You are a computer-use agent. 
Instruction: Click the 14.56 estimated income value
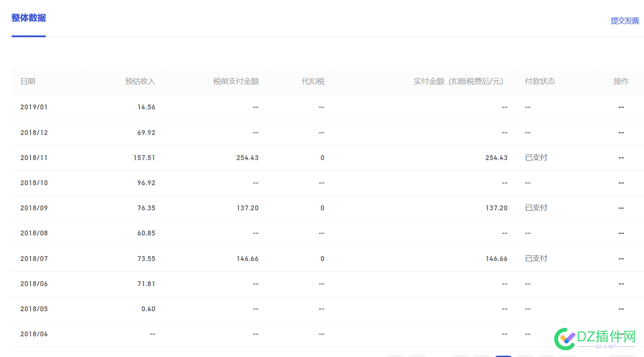[146, 107]
